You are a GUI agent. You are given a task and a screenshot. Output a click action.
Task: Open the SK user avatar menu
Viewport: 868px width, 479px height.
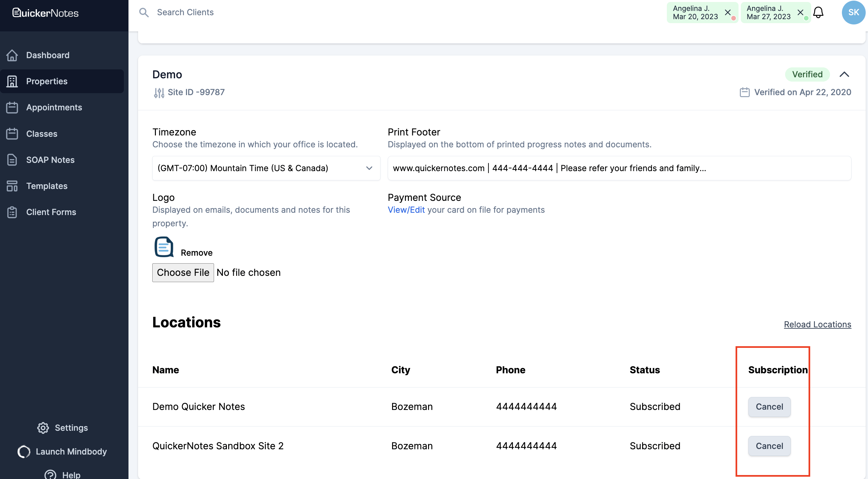coord(853,13)
